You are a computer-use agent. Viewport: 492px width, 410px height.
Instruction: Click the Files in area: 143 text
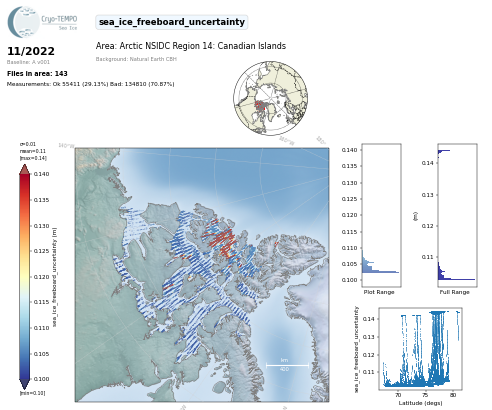37,73
